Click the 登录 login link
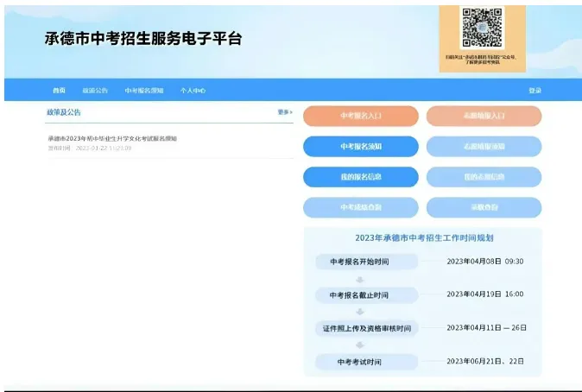The image size is (582, 392). (535, 90)
